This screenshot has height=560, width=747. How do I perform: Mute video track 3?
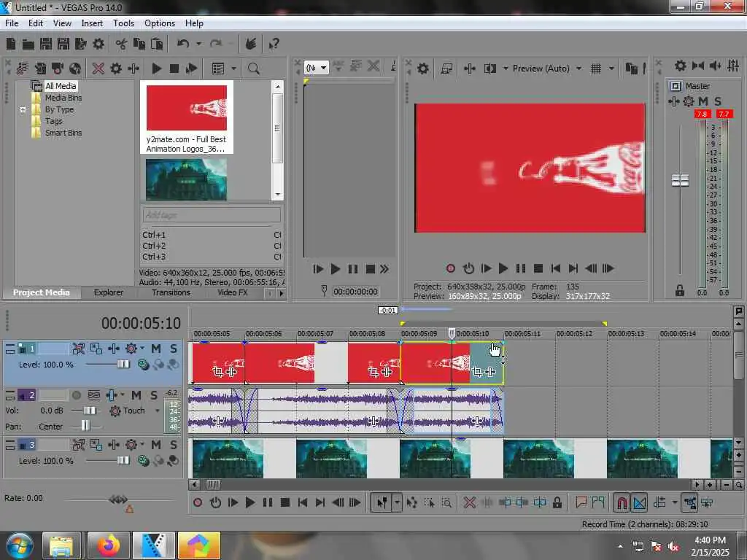point(156,445)
